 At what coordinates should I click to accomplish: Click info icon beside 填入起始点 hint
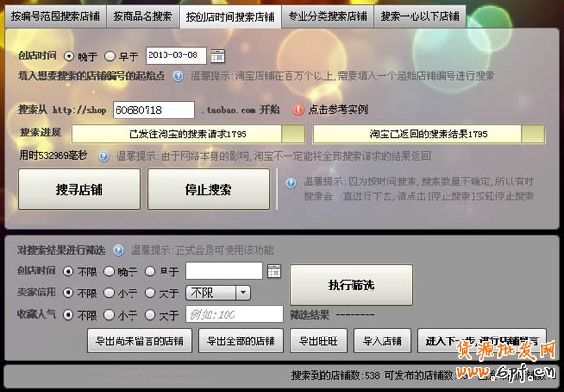pos(182,75)
